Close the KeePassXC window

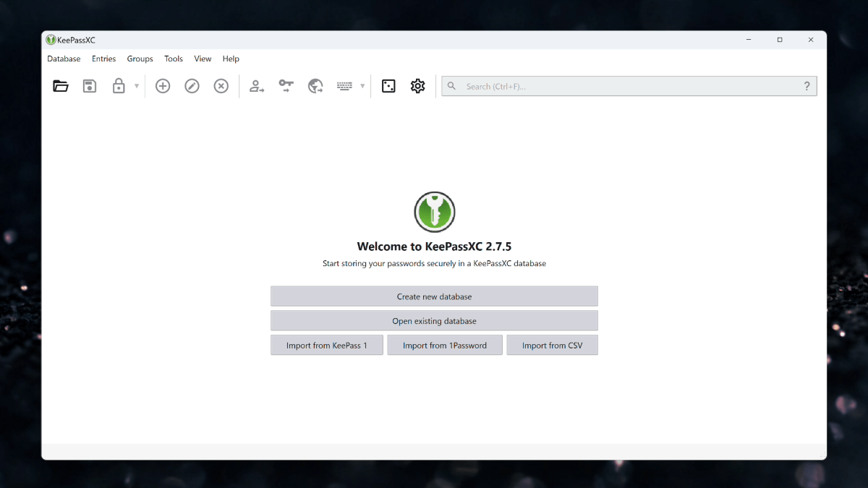(811, 40)
